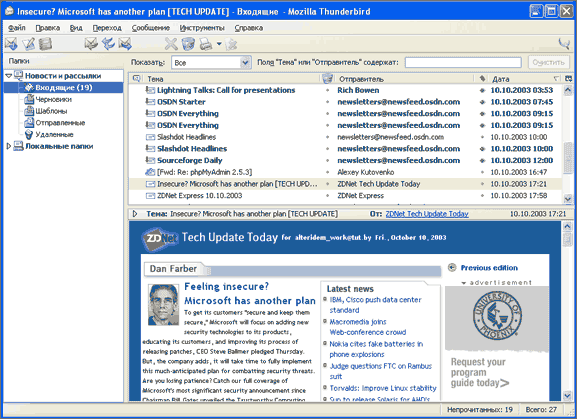The height and width of the screenshot is (419, 577).
Task: Click the message list vertical scrollbar thumb
Action: (x=568, y=157)
